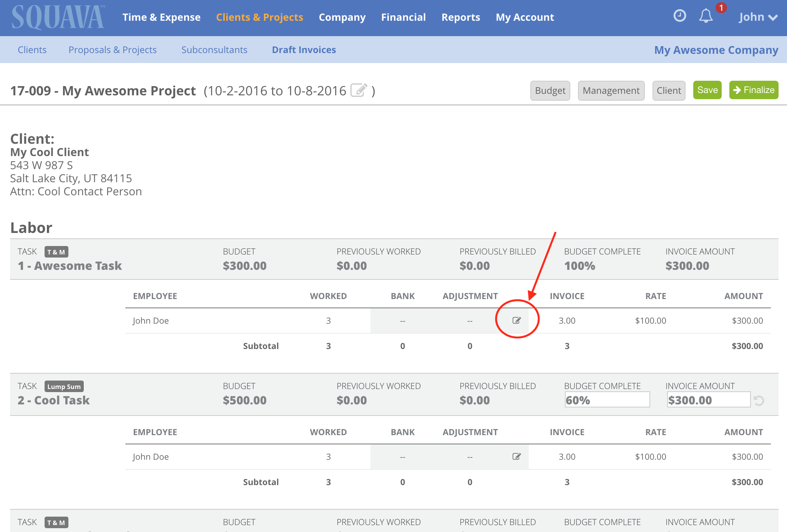Screen dimensions: 787x532
Task: Open the timer clock icon
Action: tap(679, 16)
